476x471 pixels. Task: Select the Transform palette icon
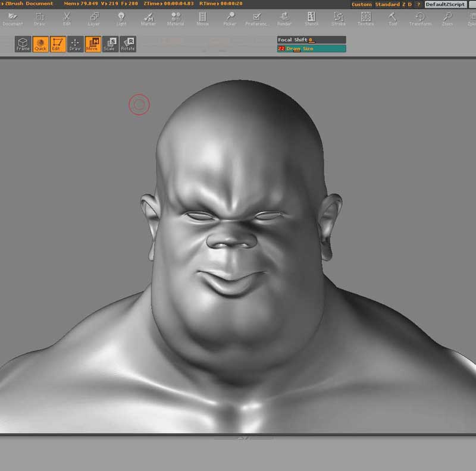[421, 19]
